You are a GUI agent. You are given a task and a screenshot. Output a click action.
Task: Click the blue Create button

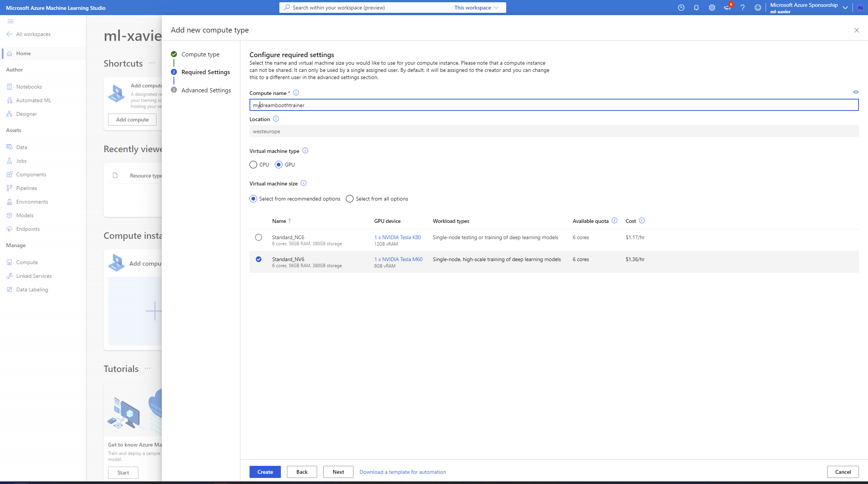pos(265,472)
